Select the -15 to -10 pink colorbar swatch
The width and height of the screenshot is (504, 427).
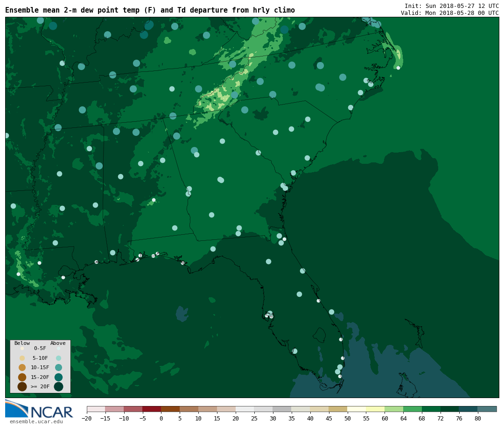[115, 409]
